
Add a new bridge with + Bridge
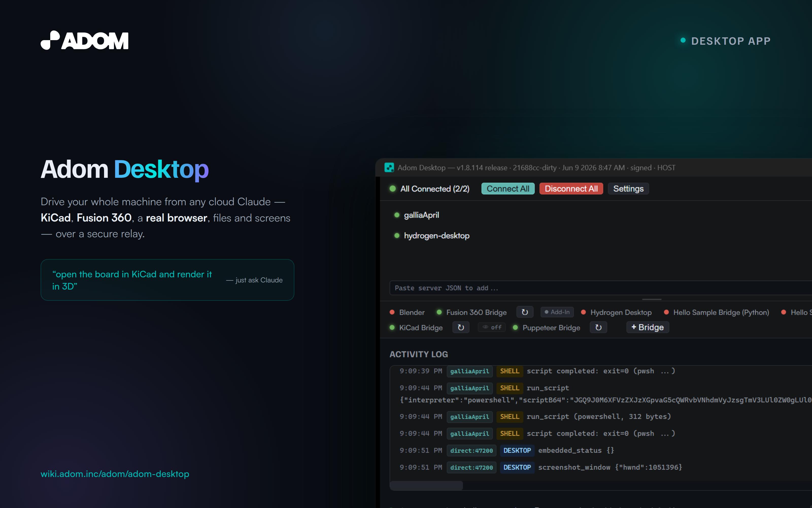pos(648,327)
